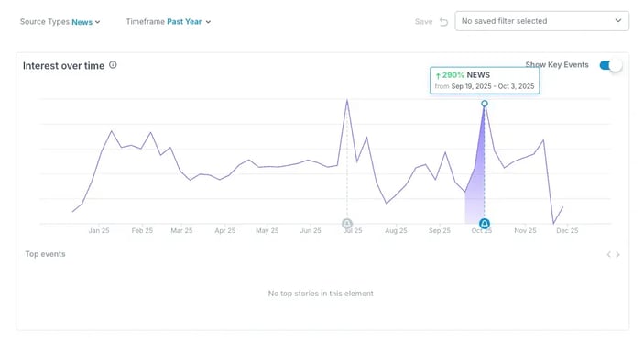644x344 pixels.
Task: Click No top stories in this element text
Action: pyautogui.click(x=321, y=294)
